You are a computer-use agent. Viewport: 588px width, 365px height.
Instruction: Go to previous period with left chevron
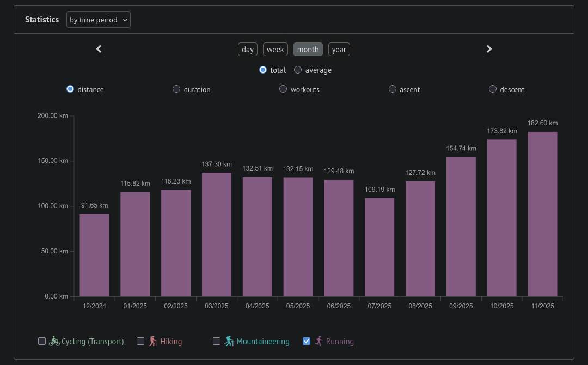(99, 49)
